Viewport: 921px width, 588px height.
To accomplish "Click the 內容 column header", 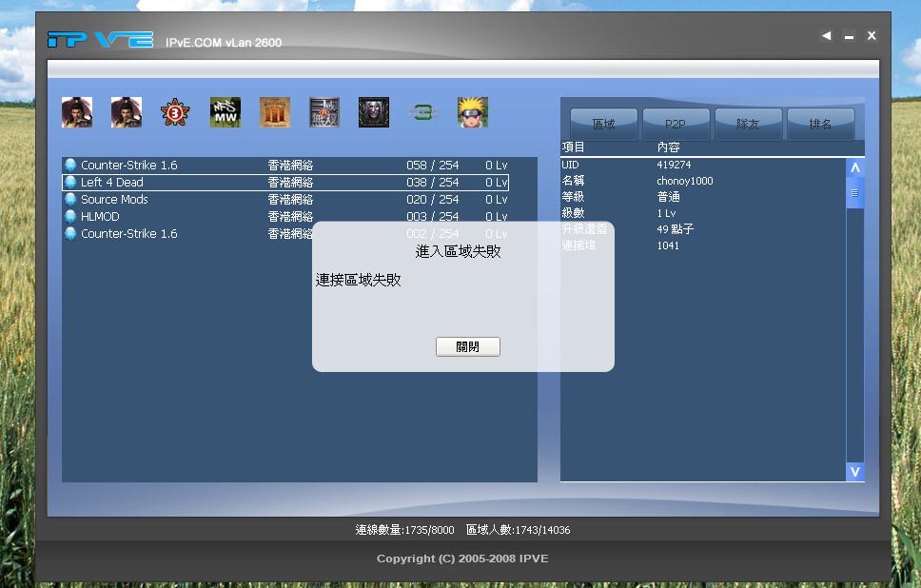I will (x=669, y=147).
